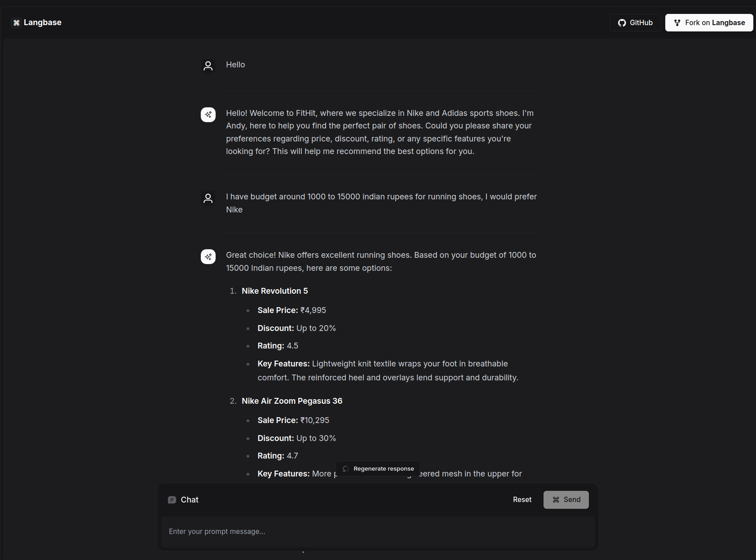Click Regenerate response button
Viewport: 756px width, 560px height.
point(378,468)
